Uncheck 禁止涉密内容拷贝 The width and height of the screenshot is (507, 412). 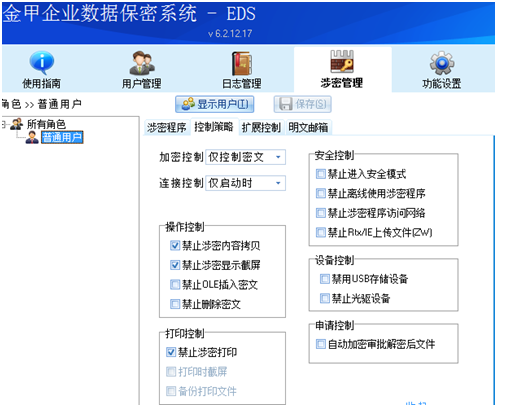tap(175, 246)
